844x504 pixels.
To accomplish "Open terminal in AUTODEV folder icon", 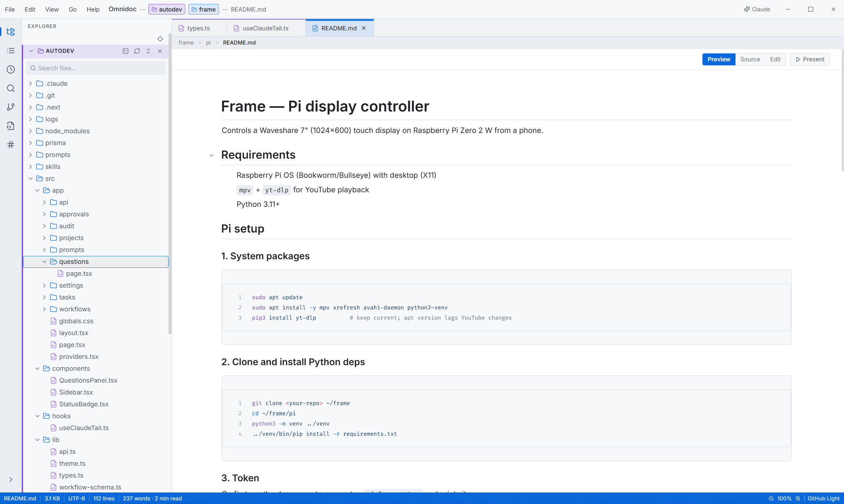I will pyautogui.click(x=126, y=51).
